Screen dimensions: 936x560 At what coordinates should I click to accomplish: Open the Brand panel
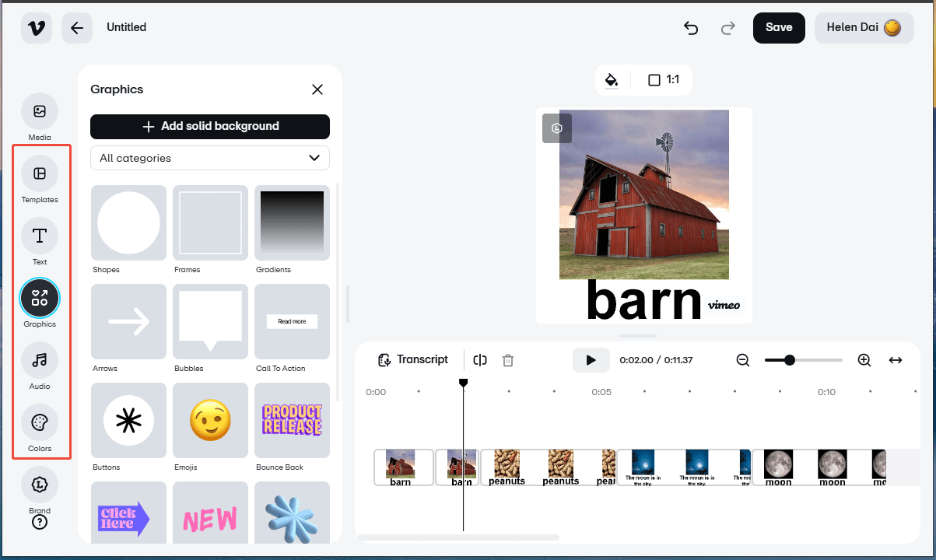[x=40, y=484]
